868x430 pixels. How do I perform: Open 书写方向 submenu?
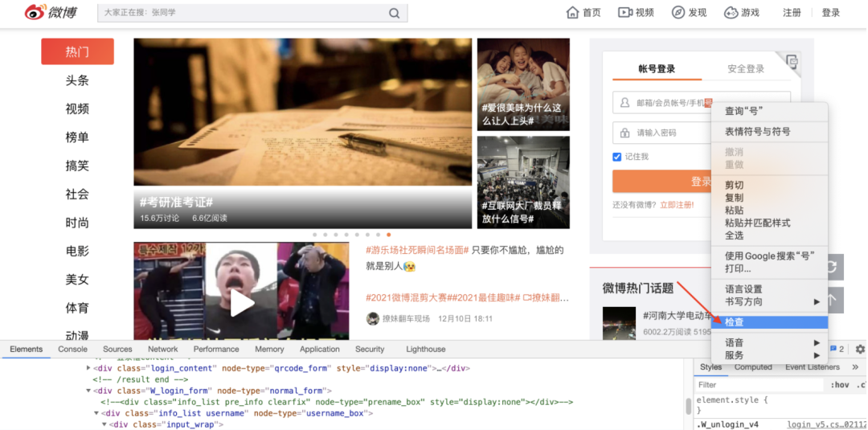(769, 301)
